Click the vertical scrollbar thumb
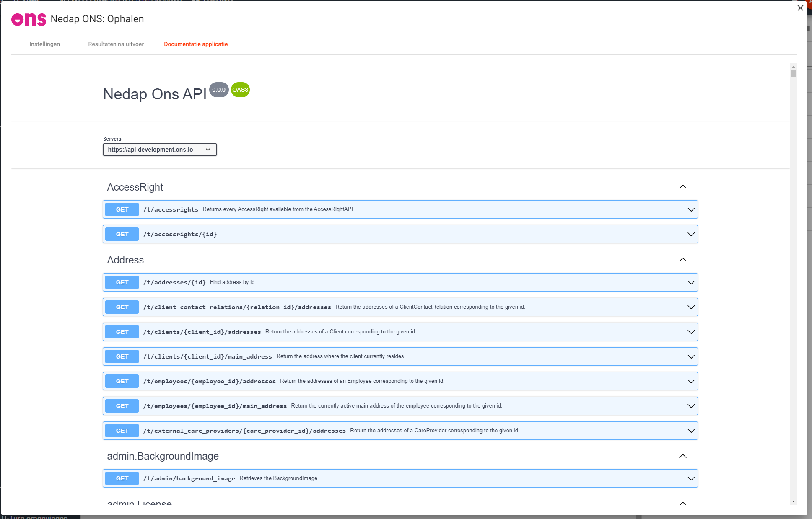 (793, 74)
